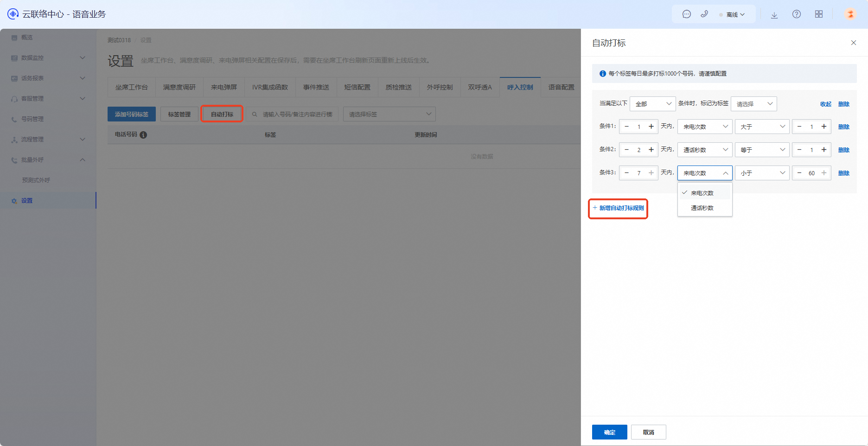This screenshot has height=446, width=868.
Task: Open the app grid icon
Action: tap(819, 14)
